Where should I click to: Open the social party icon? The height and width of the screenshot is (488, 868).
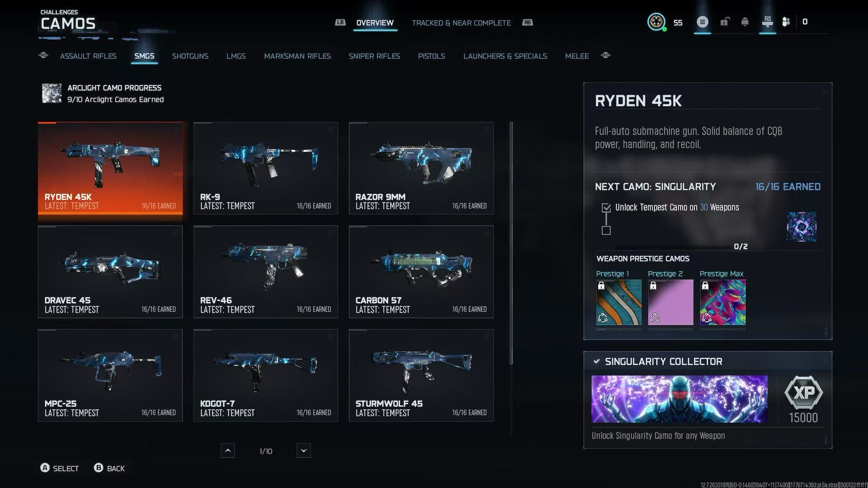pos(786,22)
